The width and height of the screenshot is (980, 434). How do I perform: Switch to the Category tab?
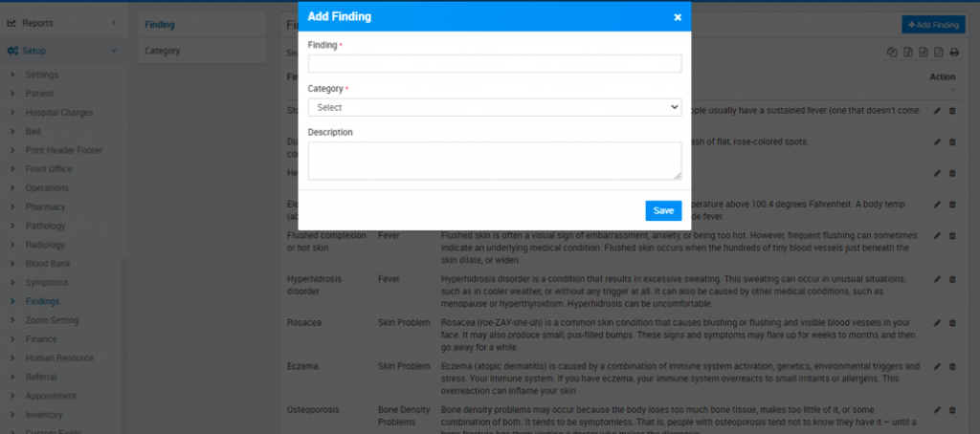(x=161, y=51)
